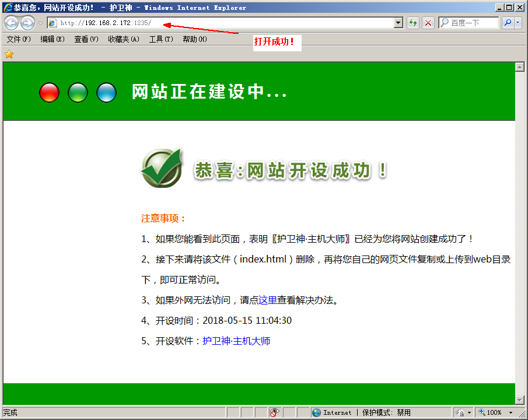Open the 收藏夹(A) menu
This screenshot has height=420, width=528.
[123, 39]
